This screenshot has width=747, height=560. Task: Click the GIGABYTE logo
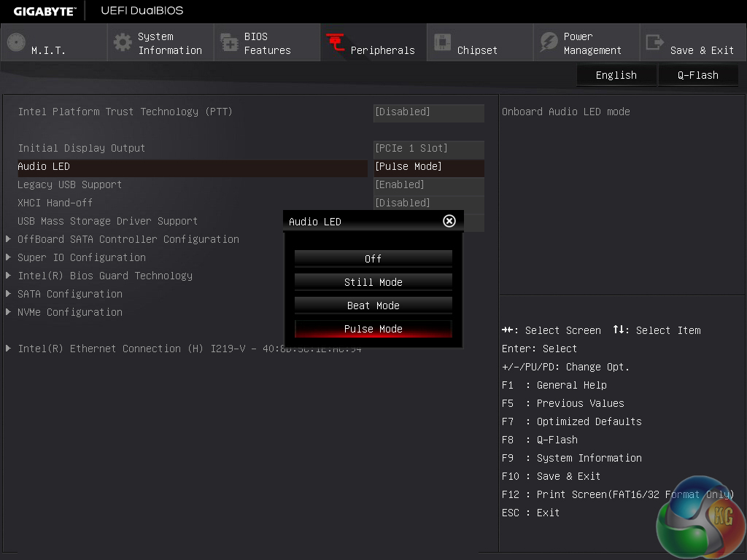44,11
